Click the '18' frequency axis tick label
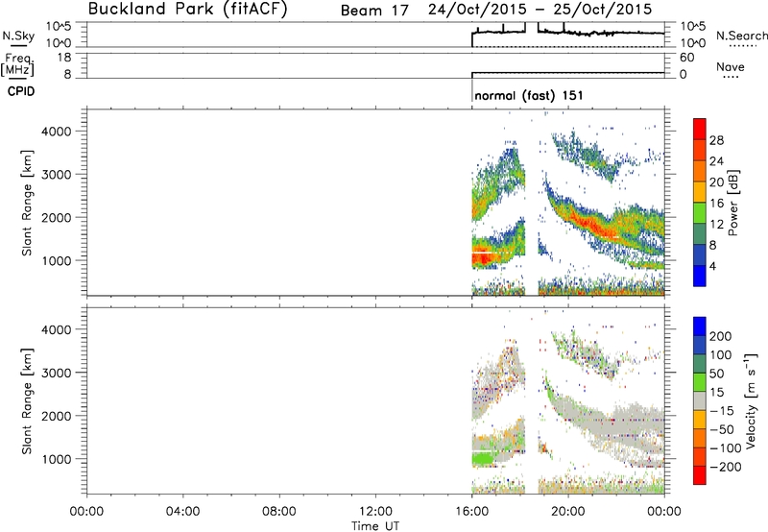Screen dimensions: 768x532 point(64,57)
